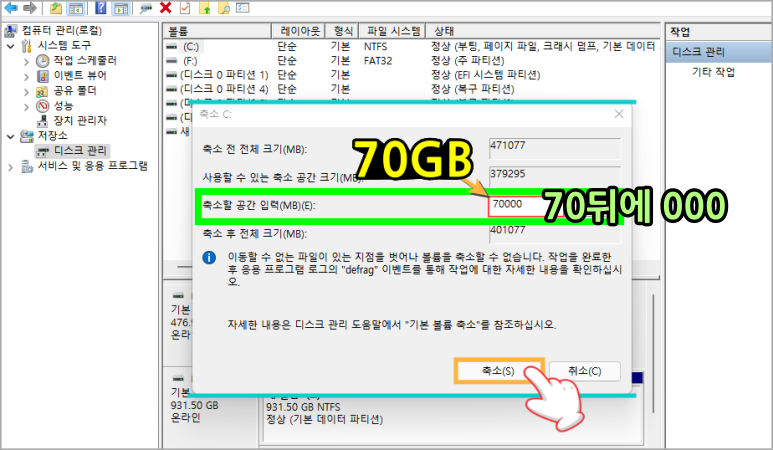This screenshot has height=450, width=773.
Task: Click the 디스크 관리 disk icon
Action: [43, 151]
